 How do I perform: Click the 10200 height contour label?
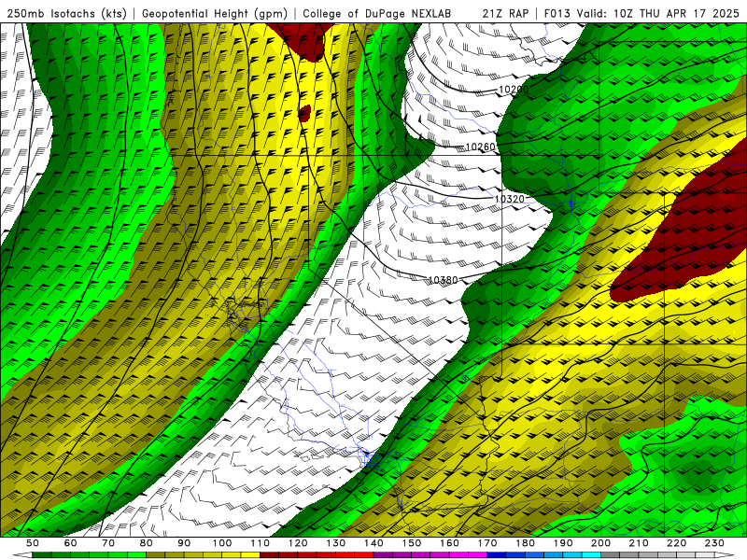[x=514, y=90]
